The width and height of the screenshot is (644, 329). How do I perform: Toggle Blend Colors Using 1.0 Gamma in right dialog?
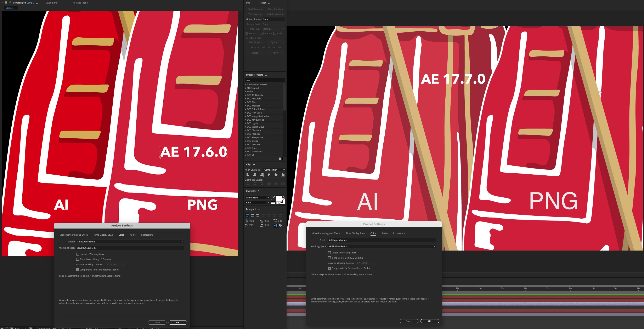tap(329, 258)
